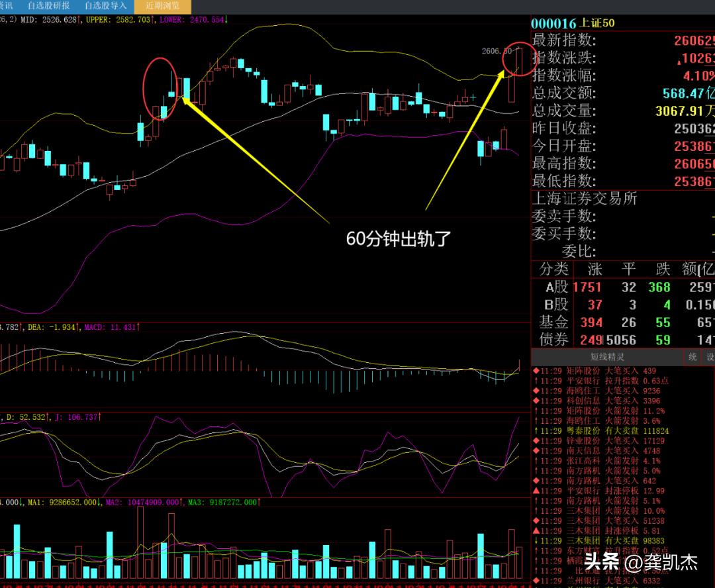Click diamond icon beside 科创信息 大笔买入
715x588 pixels.
[x=536, y=401]
